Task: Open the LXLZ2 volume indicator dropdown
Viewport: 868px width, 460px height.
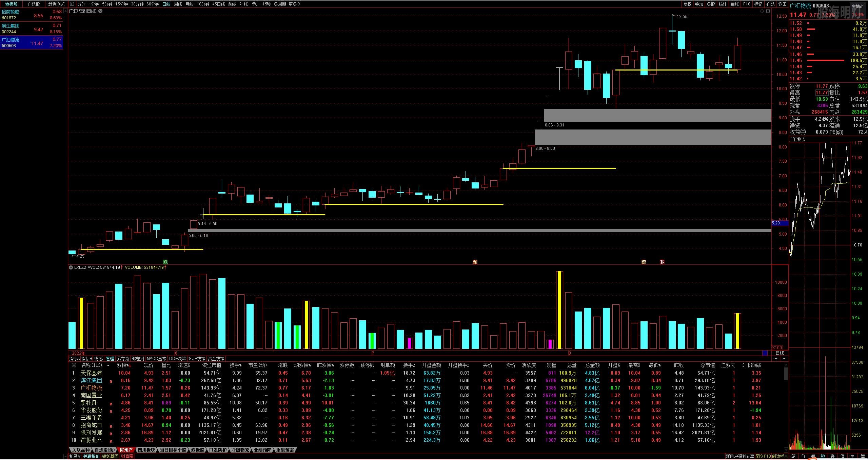Action: 71,267
